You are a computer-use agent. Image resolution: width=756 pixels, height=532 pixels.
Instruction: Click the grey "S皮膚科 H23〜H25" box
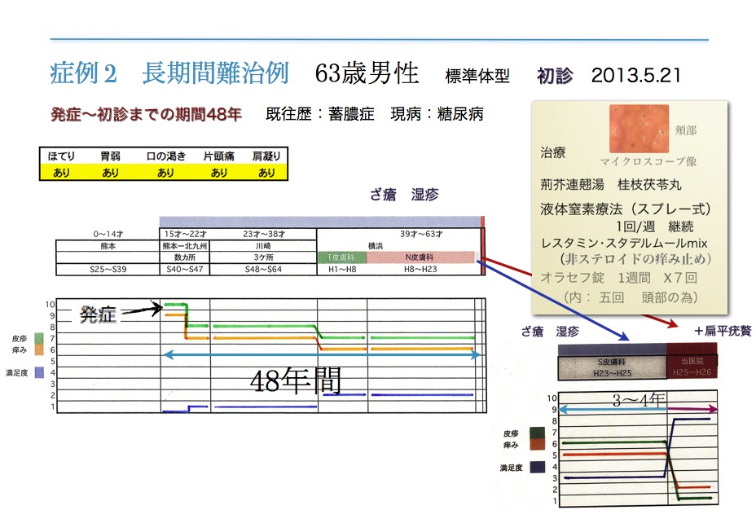(x=613, y=367)
